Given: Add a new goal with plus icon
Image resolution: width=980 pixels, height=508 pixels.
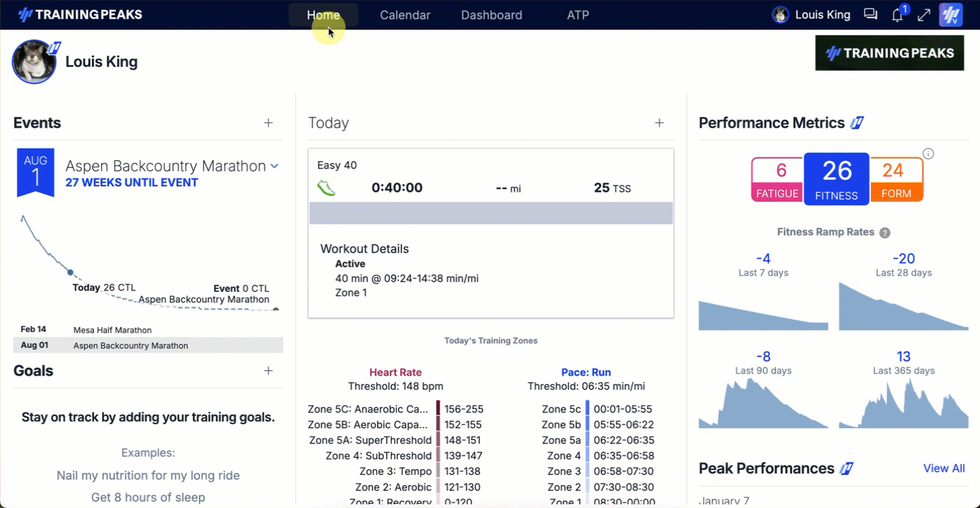Looking at the screenshot, I should (268, 371).
